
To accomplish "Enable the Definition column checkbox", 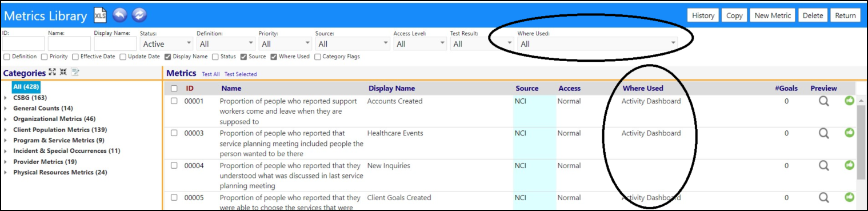I will (x=7, y=57).
